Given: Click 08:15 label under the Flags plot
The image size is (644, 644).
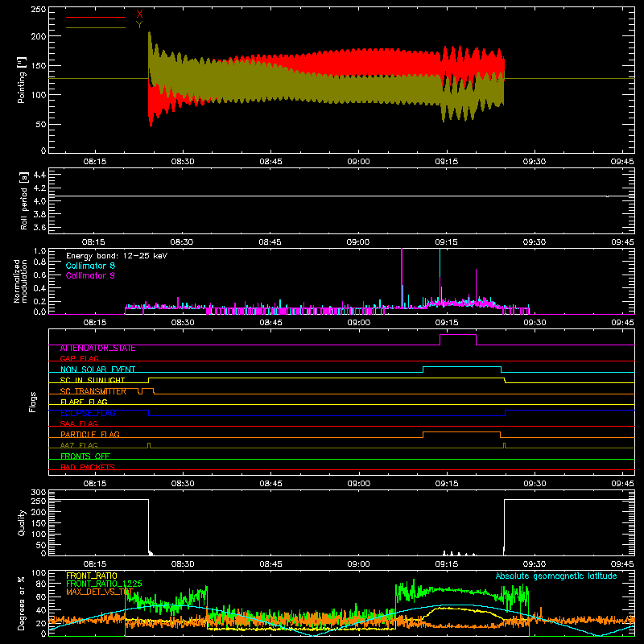Looking at the screenshot, I should pos(94,484).
